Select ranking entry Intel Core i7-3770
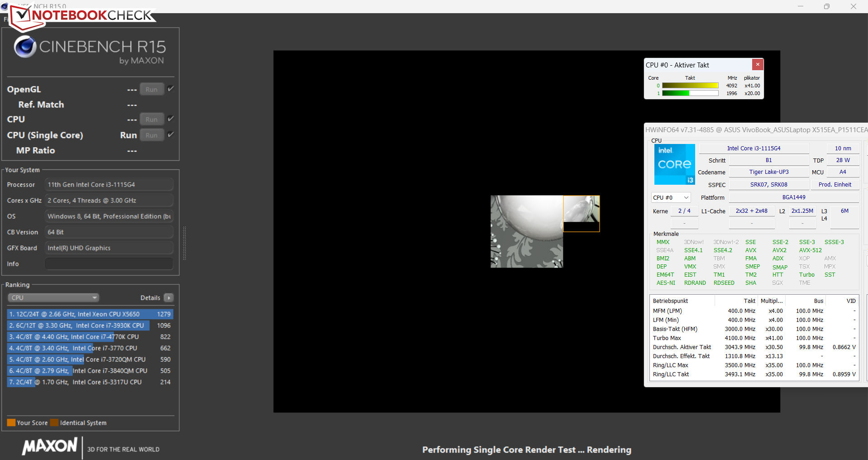The height and width of the screenshot is (460, 868). click(90, 348)
